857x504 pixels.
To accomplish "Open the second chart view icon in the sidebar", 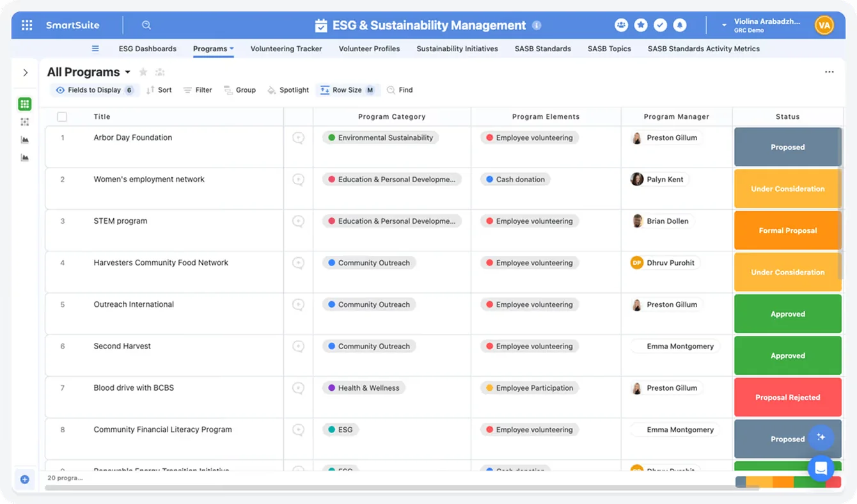I will (25, 157).
